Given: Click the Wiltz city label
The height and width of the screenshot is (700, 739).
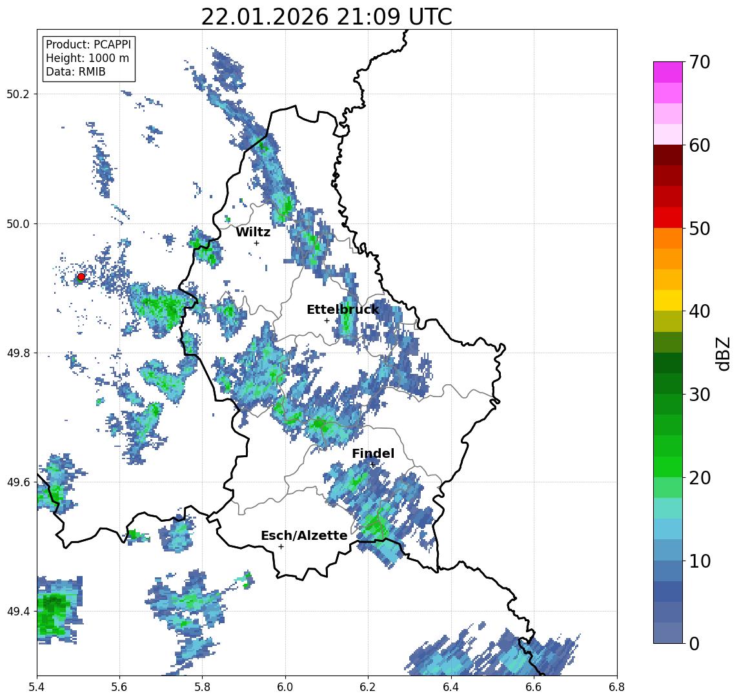Looking at the screenshot, I should tap(253, 232).
